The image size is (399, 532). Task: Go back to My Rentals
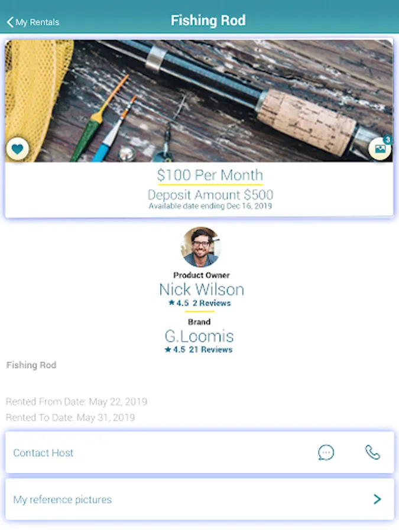pos(33,22)
